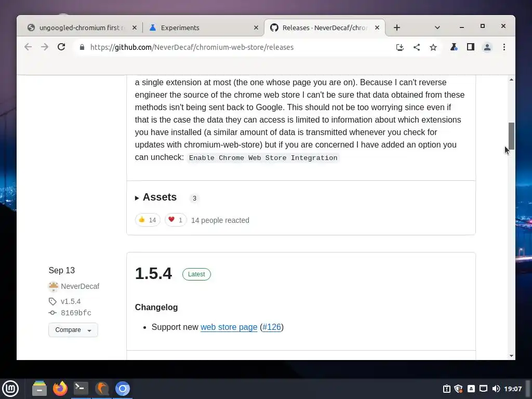Open the three-dot Chromium menu
The image size is (532, 399).
504,47
